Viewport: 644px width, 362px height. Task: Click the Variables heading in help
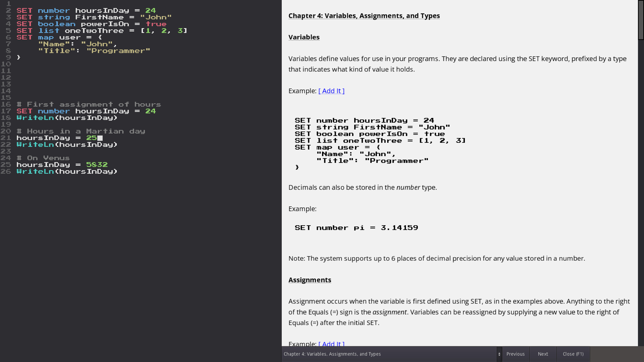304,37
